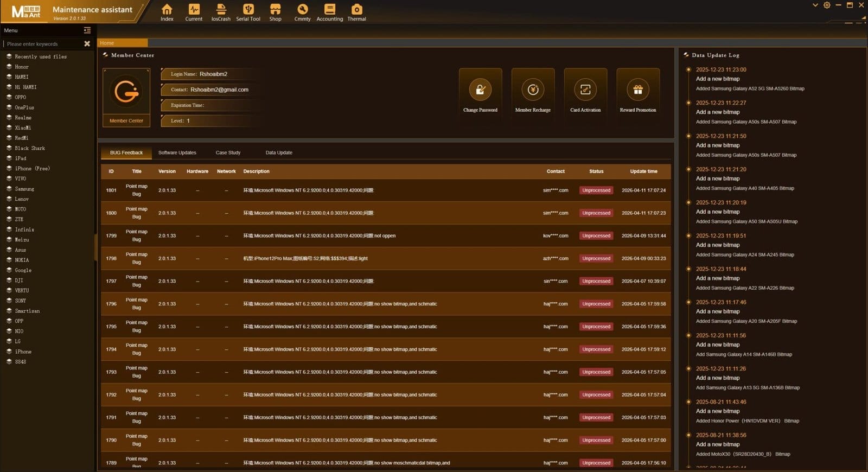The height and width of the screenshot is (472, 868).
Task: Open the Google category
Action: 19,270
